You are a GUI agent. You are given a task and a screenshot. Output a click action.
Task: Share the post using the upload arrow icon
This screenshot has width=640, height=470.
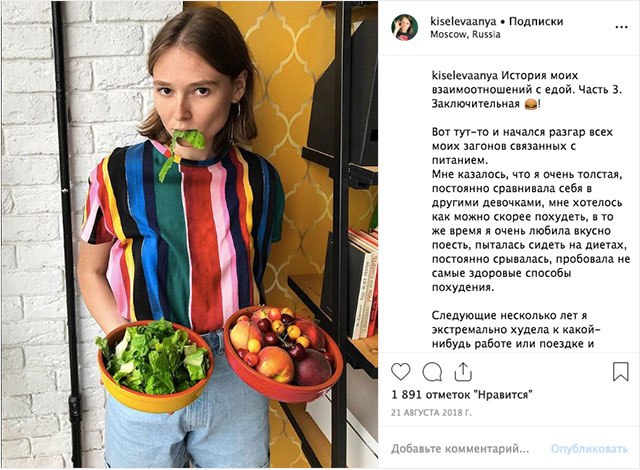click(x=463, y=371)
